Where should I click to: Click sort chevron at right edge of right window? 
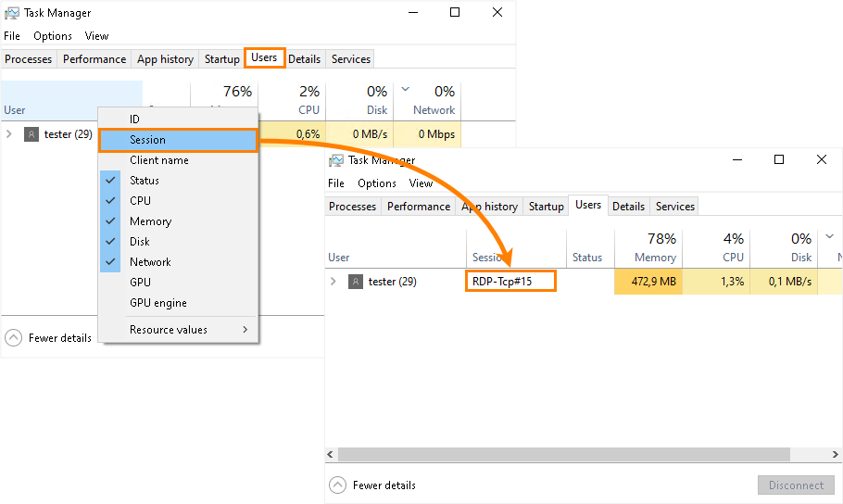pos(829,236)
